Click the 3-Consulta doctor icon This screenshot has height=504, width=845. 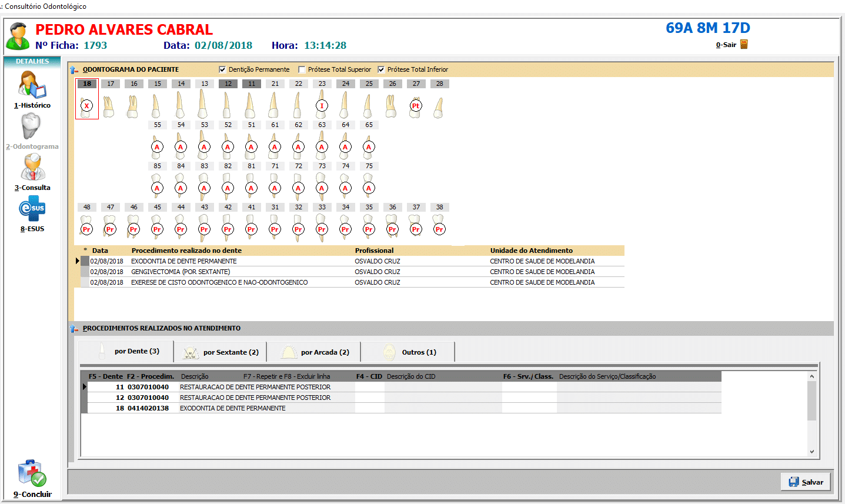33,168
